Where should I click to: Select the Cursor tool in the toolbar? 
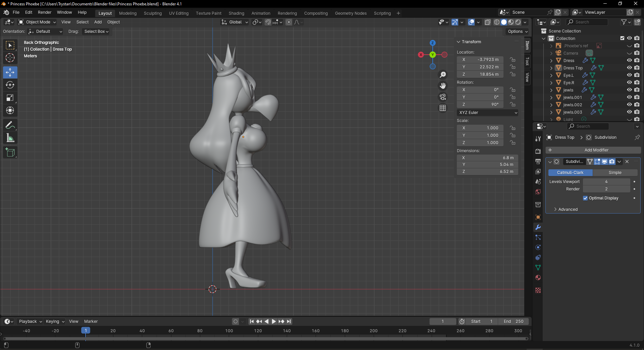[10, 58]
